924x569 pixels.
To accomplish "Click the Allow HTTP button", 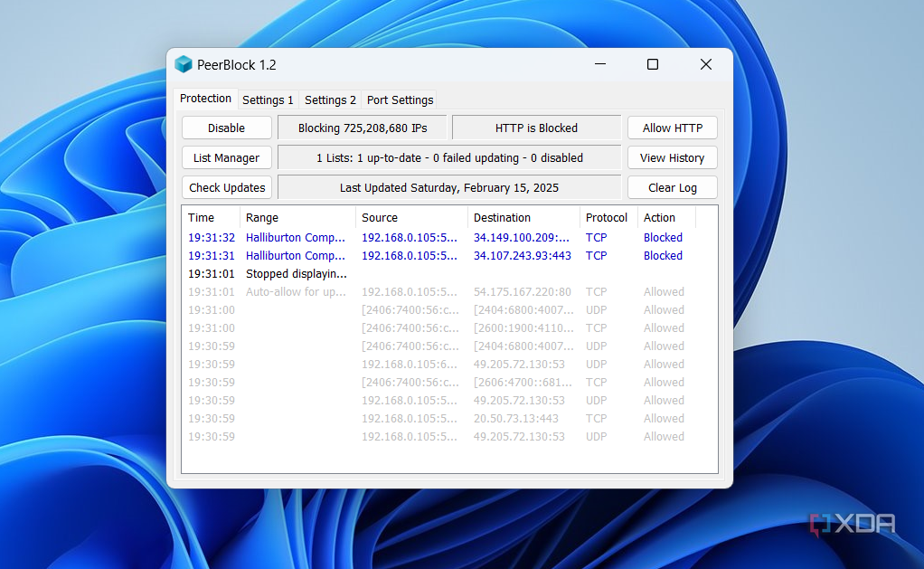I will [x=673, y=128].
